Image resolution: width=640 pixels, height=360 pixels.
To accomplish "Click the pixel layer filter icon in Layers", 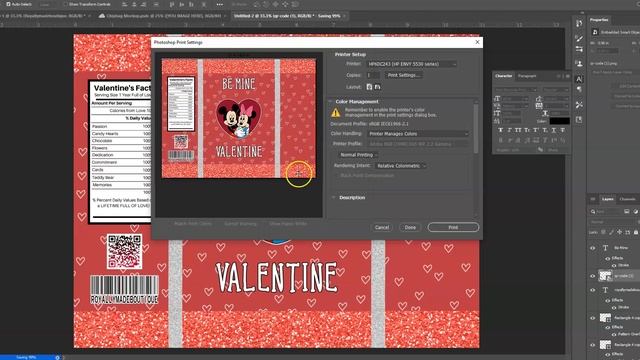I will [x=627, y=211].
